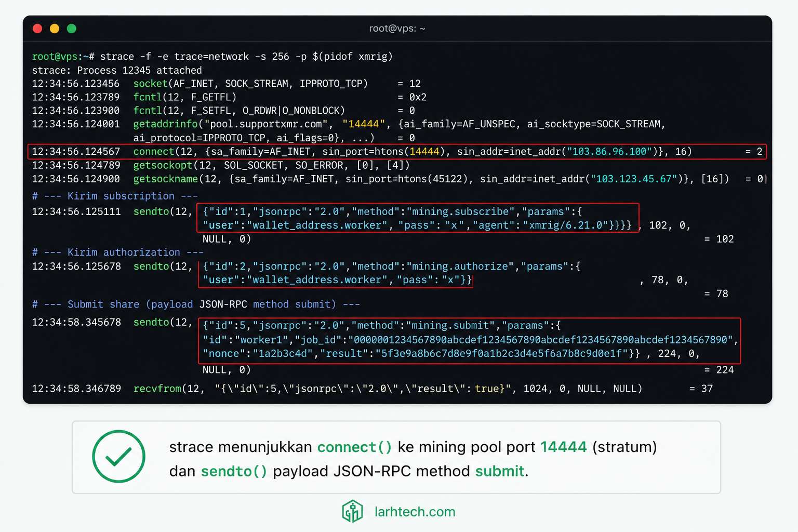Click the green 'sendto()' word in caption

pos(234,471)
